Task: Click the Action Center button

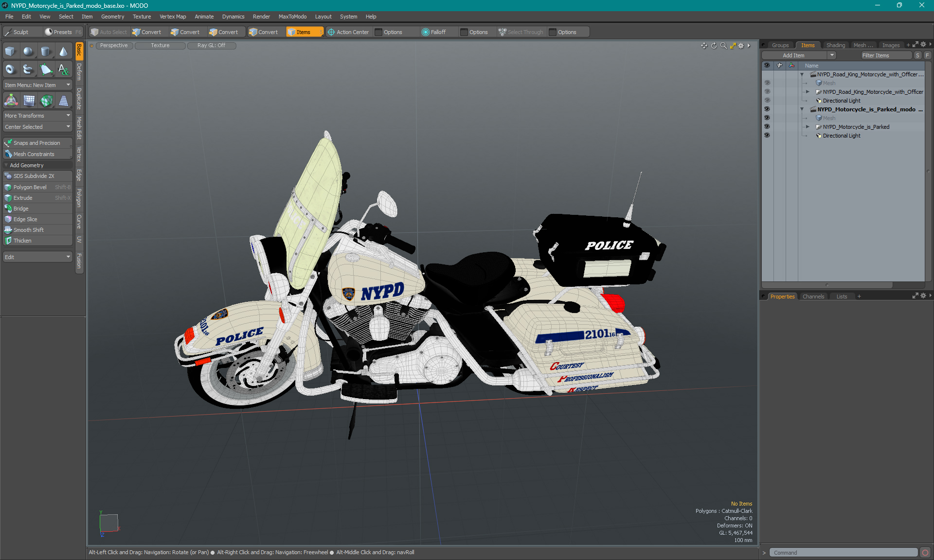Action: point(348,32)
